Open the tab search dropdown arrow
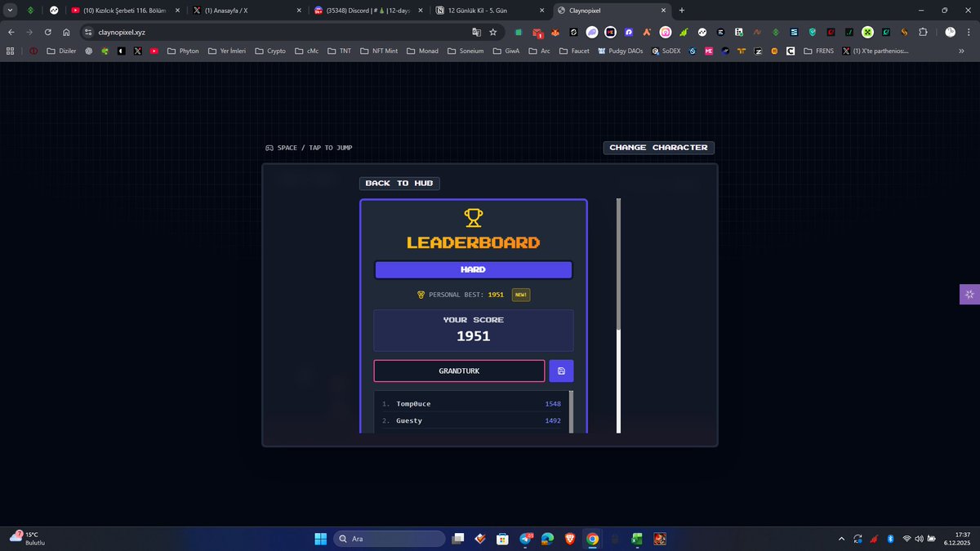Image resolution: width=980 pixels, height=551 pixels. (10, 11)
